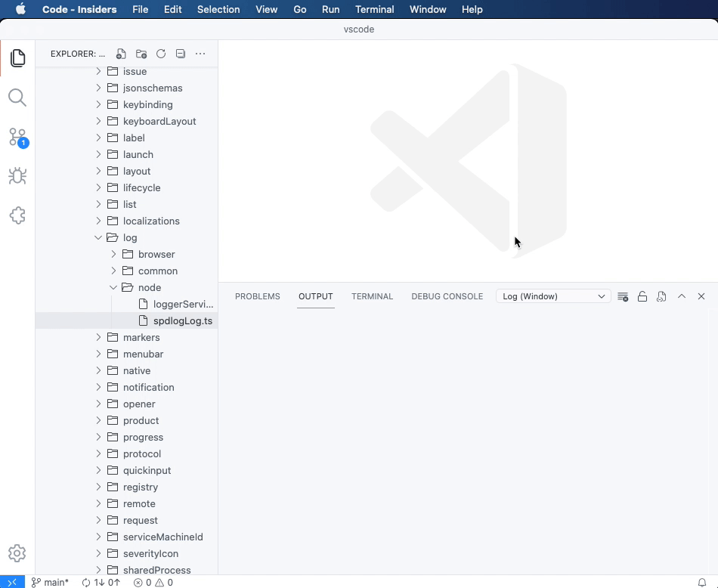The image size is (718, 588).
Task: Expand the browser folder
Action: (x=113, y=254)
